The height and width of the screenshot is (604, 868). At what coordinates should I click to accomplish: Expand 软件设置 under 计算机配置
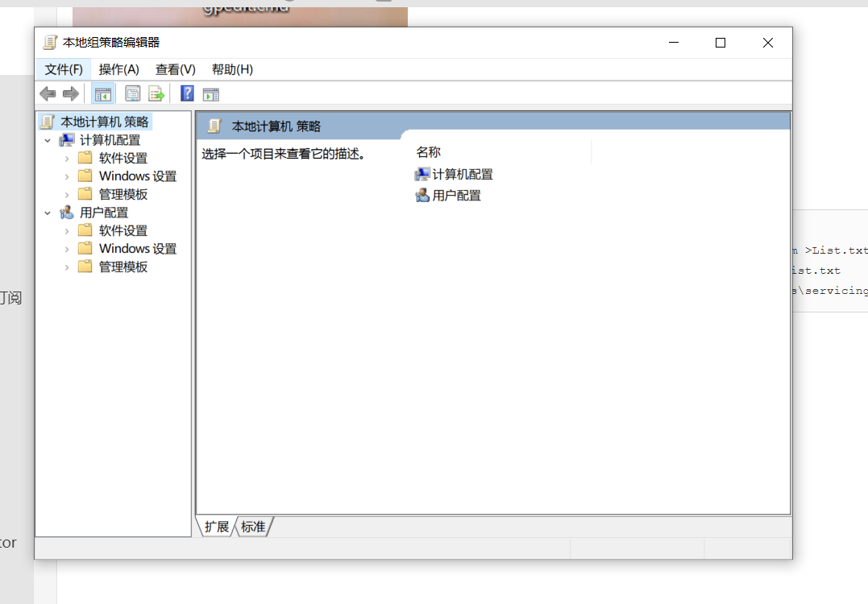pyautogui.click(x=67, y=159)
